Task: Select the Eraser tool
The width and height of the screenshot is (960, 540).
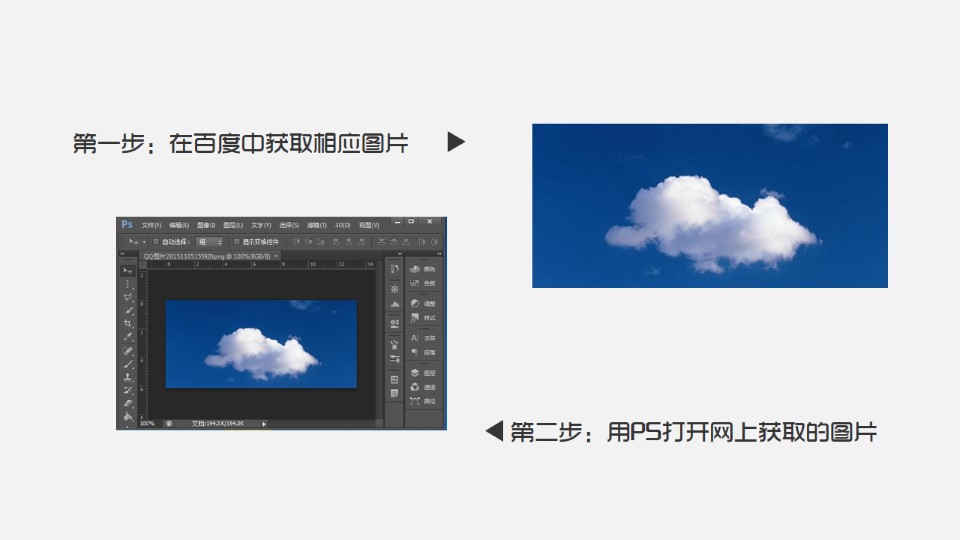Action: pyautogui.click(x=128, y=403)
